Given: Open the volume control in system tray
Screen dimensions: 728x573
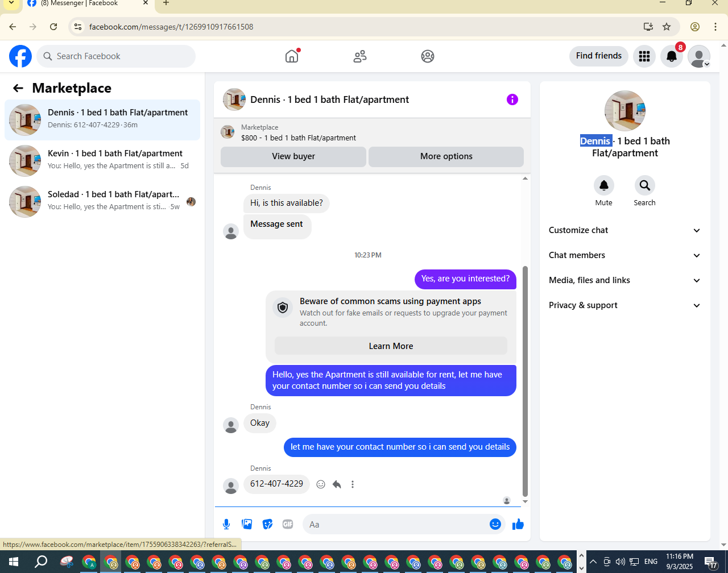Looking at the screenshot, I should pyautogui.click(x=621, y=562).
